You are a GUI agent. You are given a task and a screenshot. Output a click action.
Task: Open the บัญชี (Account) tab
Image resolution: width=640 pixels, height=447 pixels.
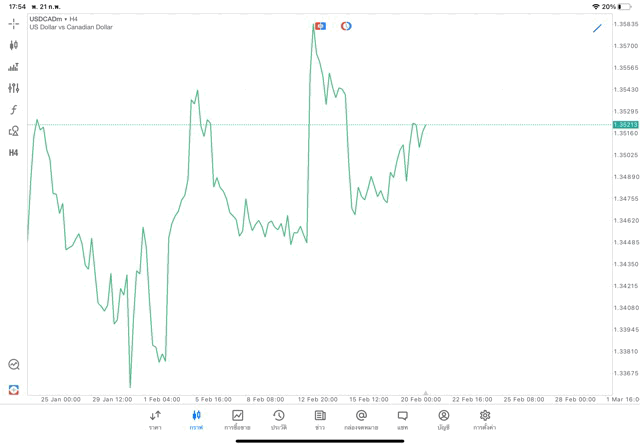tap(443, 420)
